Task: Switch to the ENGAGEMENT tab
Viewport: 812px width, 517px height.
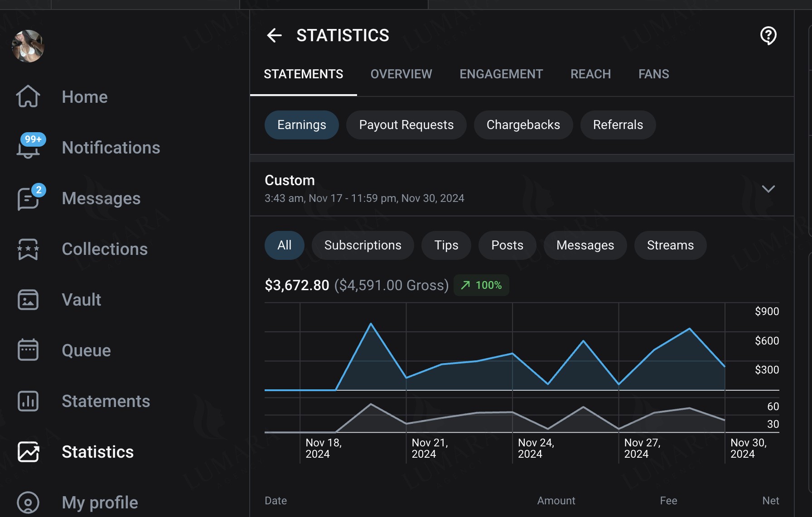Action: tap(501, 74)
